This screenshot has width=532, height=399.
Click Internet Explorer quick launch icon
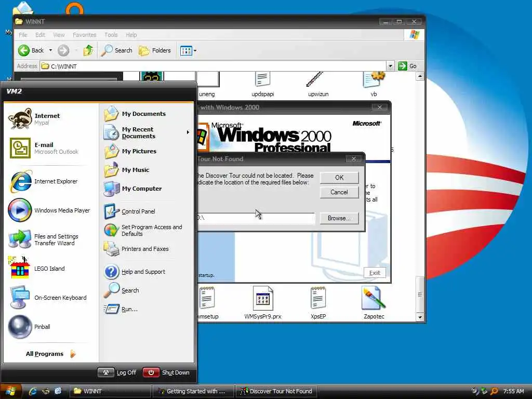[x=33, y=391]
